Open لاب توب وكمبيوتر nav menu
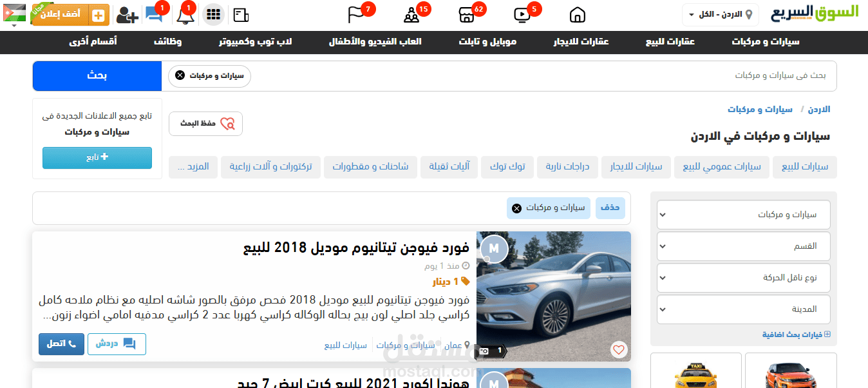 [256, 42]
